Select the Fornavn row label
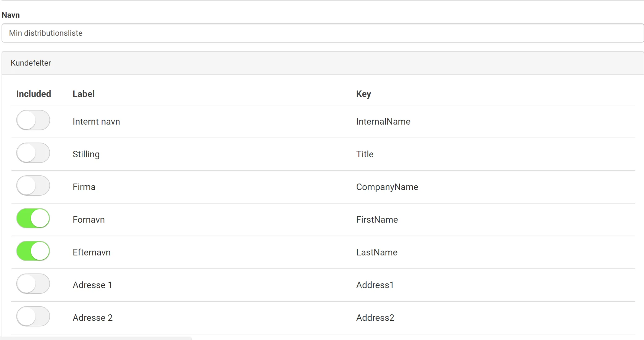Viewport: 644px width, 340px height. [89, 220]
